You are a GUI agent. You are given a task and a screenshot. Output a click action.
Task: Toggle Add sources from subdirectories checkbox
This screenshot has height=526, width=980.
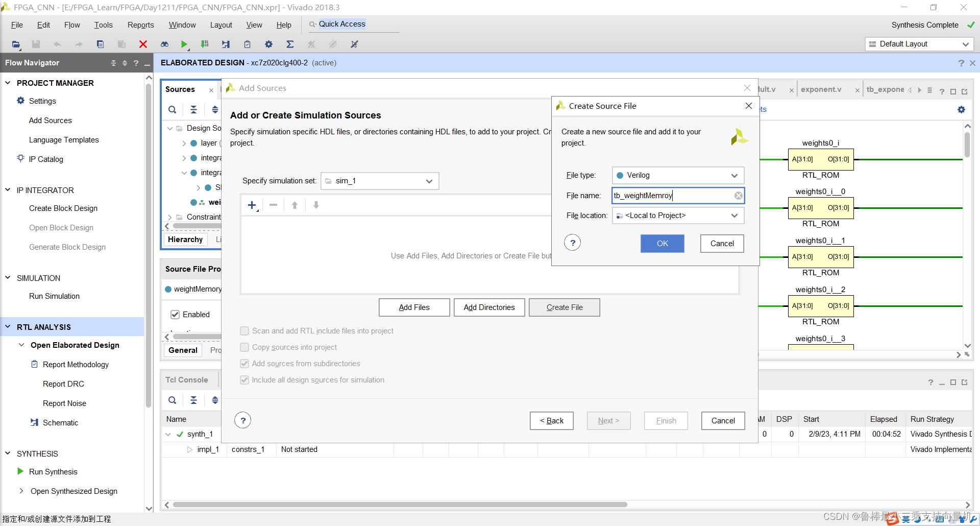pyautogui.click(x=244, y=364)
